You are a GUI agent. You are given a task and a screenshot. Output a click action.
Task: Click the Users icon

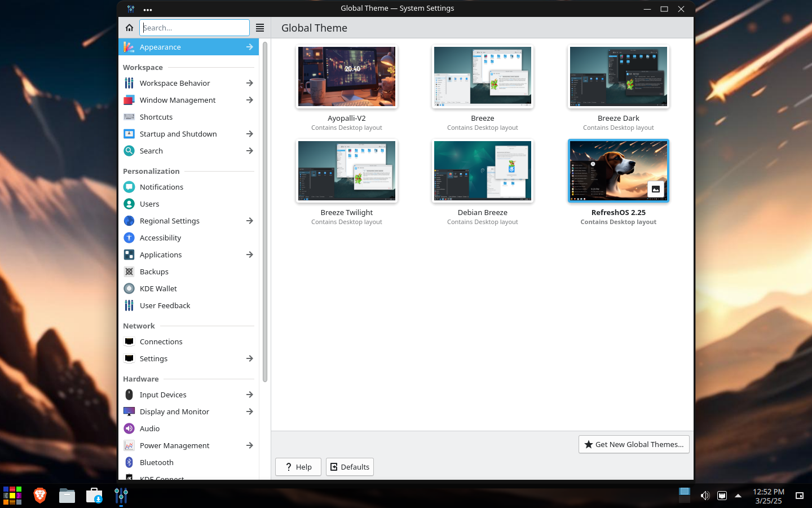click(129, 204)
